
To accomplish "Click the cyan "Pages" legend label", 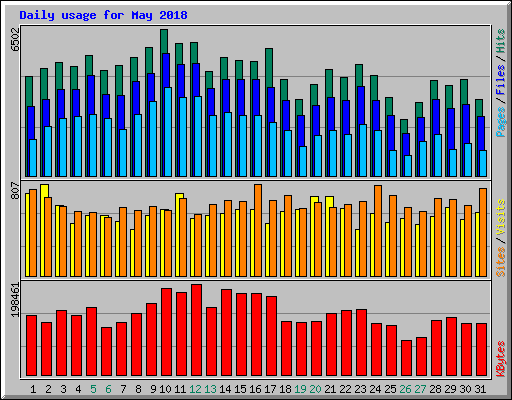I will [x=501, y=122].
